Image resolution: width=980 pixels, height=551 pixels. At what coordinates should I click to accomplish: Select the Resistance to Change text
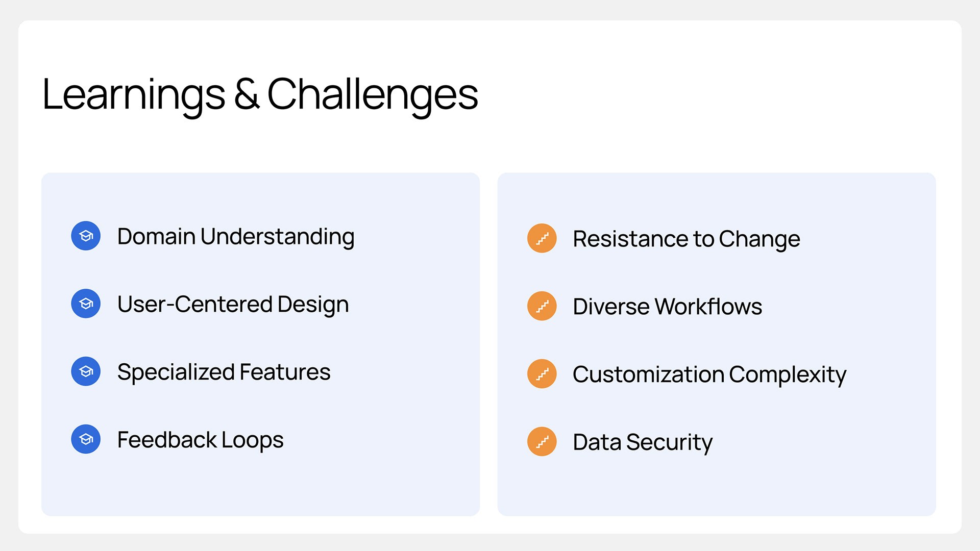point(687,239)
